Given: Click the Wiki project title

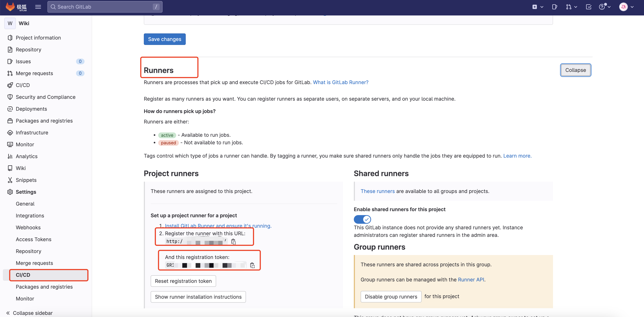Looking at the screenshot, I should [x=24, y=23].
